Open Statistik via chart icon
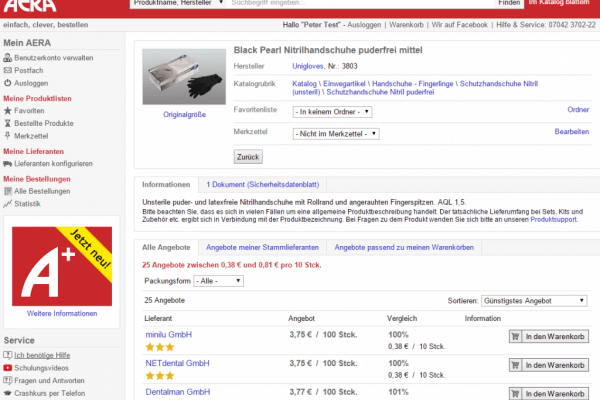 point(8,203)
